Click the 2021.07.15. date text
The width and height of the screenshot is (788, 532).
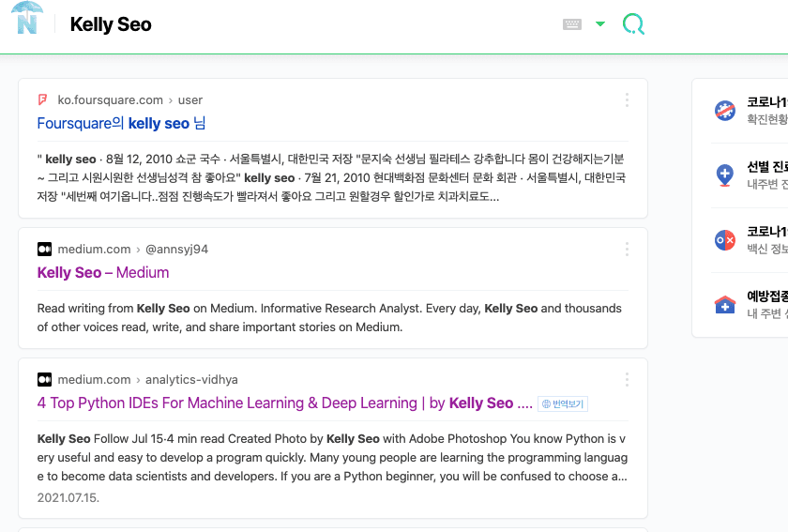tap(68, 497)
